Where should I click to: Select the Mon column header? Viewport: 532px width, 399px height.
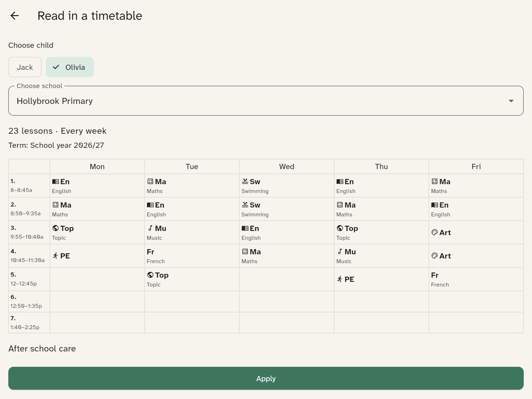point(97,167)
